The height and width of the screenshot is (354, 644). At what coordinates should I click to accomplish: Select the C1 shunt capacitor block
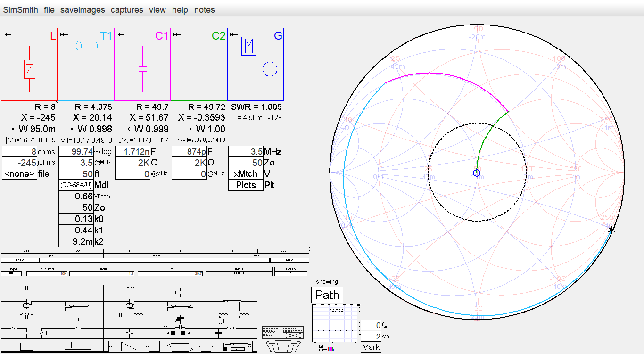click(x=142, y=64)
